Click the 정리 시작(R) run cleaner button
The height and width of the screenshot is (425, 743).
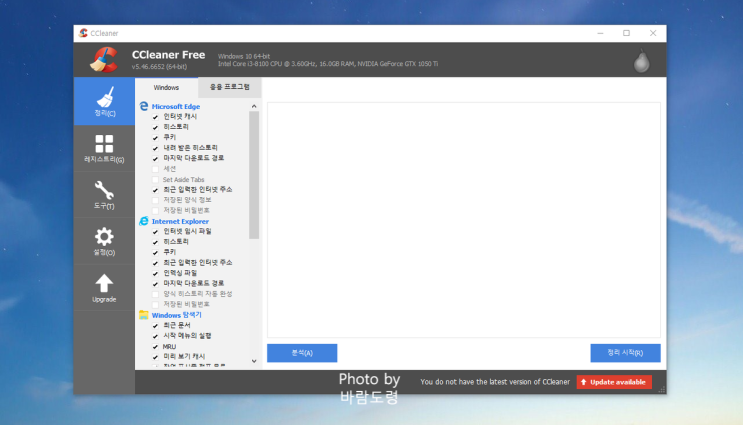click(x=625, y=353)
